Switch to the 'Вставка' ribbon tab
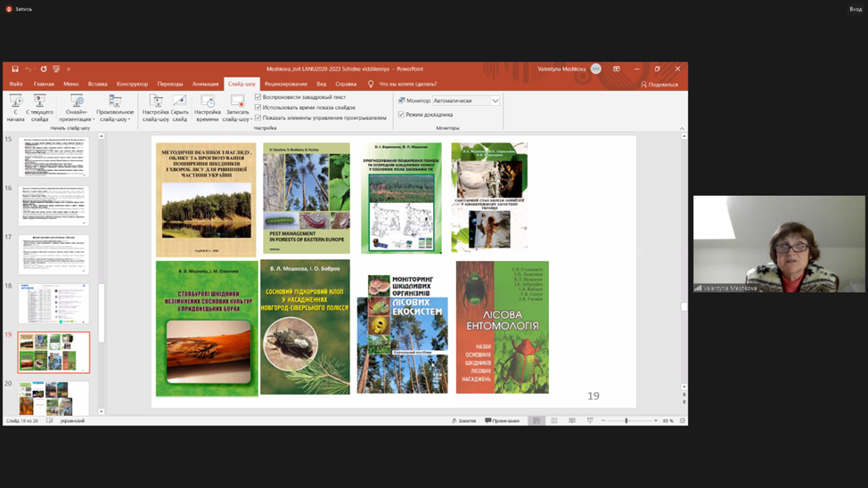This screenshot has width=868, height=488. pos(97,84)
